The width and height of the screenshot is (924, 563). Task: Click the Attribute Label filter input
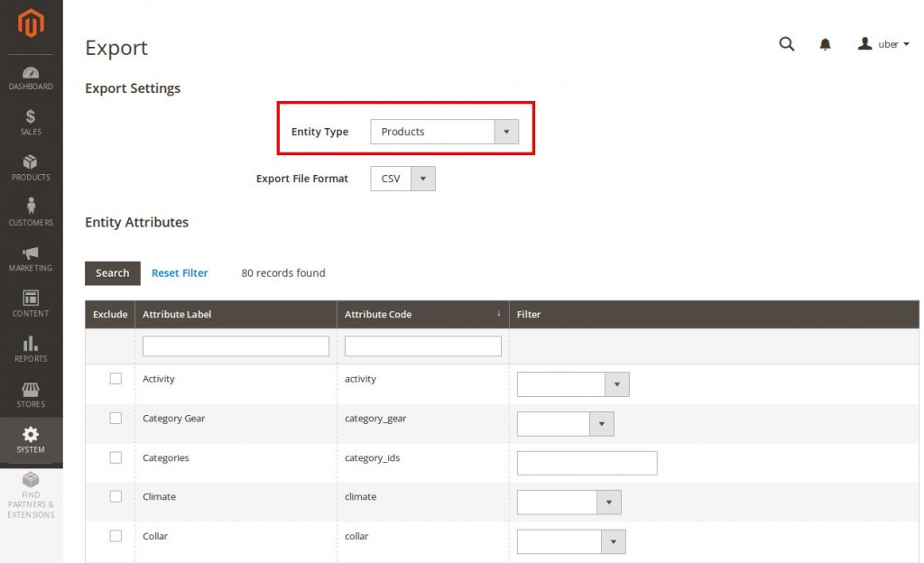[x=236, y=346]
